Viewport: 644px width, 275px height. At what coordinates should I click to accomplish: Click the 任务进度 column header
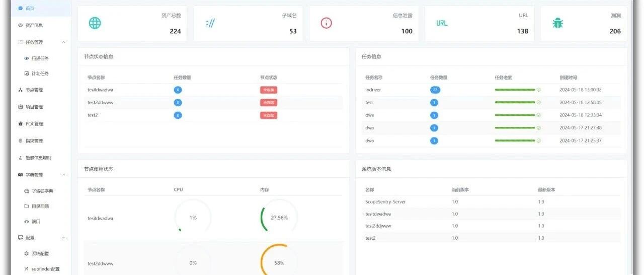point(503,78)
